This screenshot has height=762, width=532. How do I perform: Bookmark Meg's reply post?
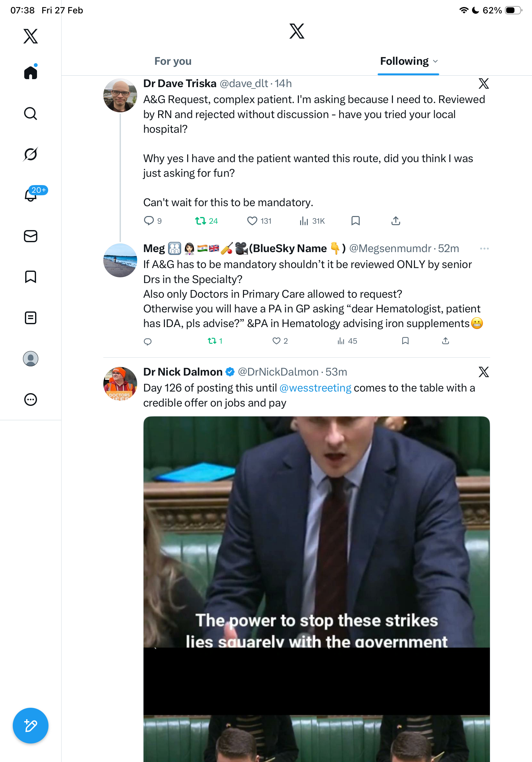point(405,341)
